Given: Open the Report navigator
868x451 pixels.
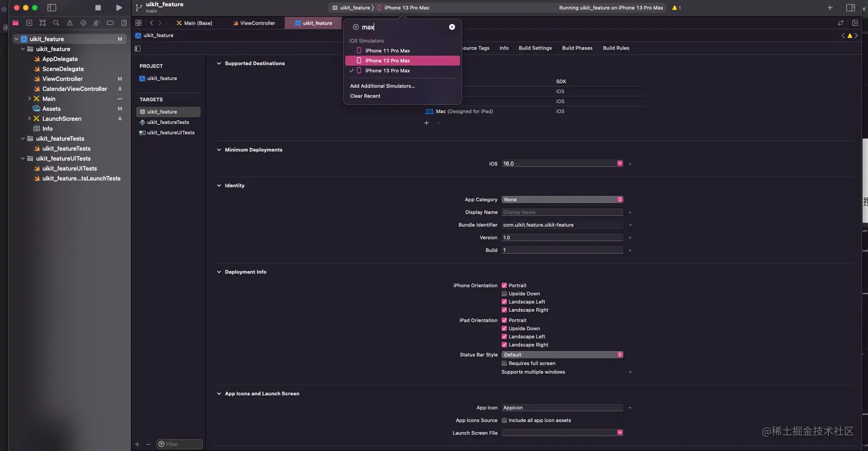Looking at the screenshot, I should click(123, 23).
